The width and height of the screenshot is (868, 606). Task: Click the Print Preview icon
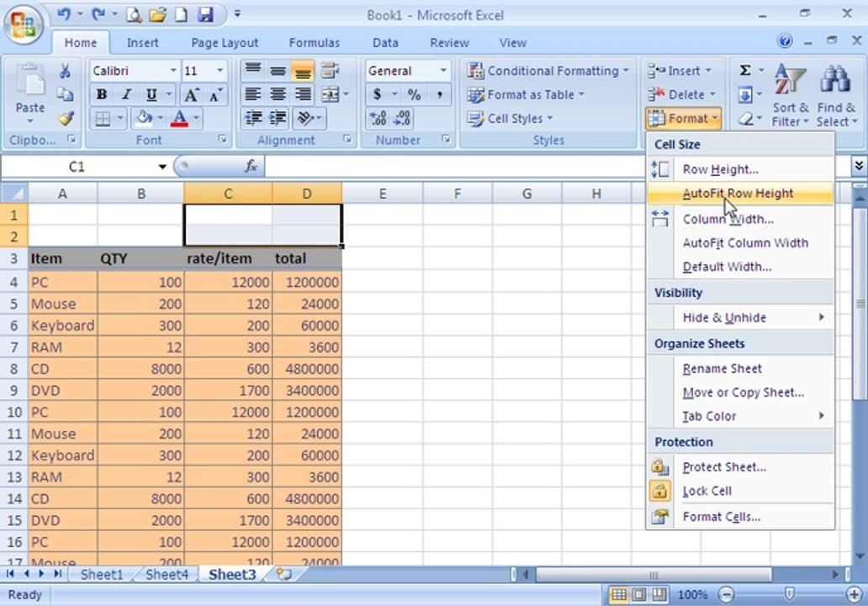point(134,14)
